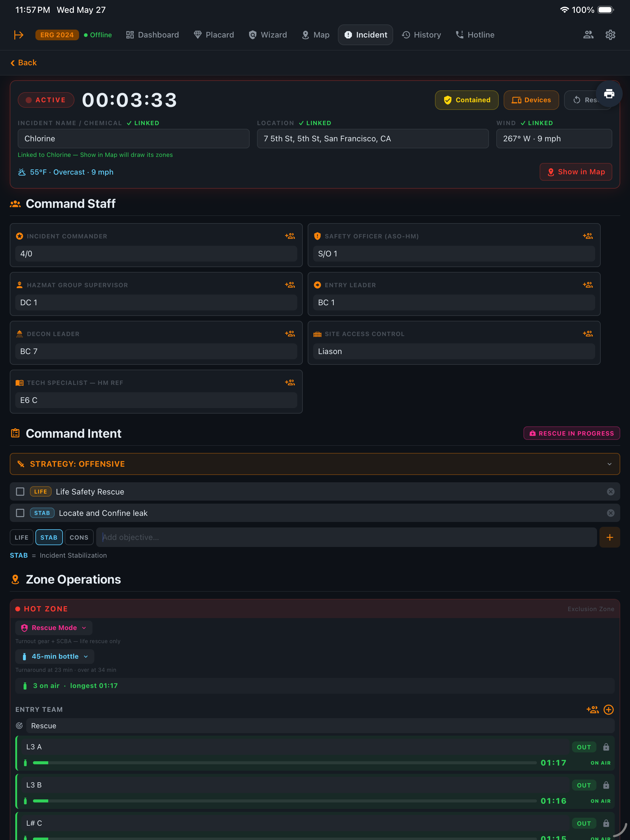The image size is (630, 840).
Task: Check the Locate and Confine leak objective
Action: coord(20,513)
